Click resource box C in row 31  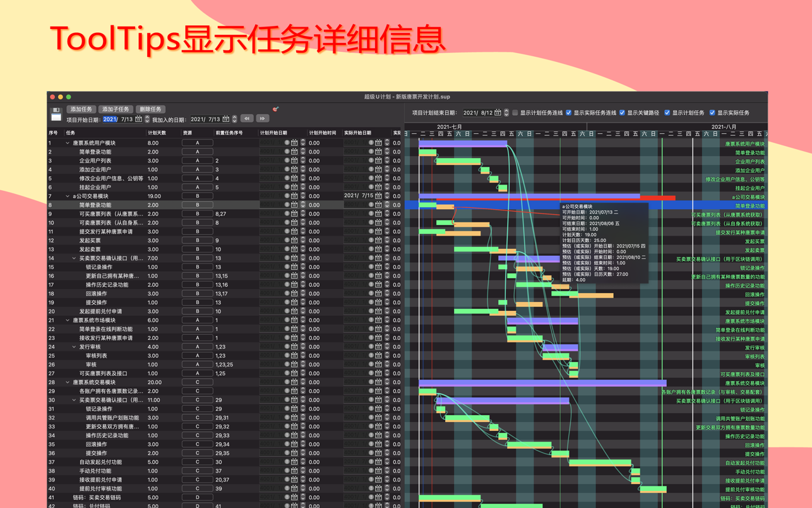[197, 409]
